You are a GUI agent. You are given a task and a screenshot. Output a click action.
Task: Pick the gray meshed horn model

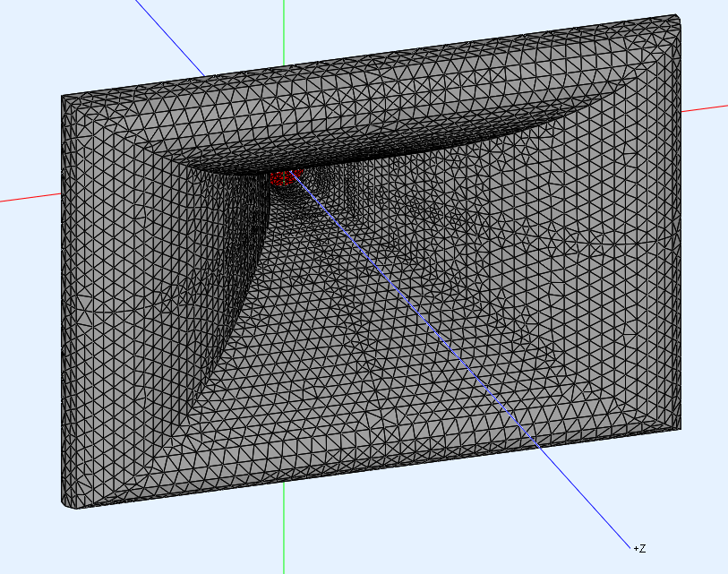click(371, 261)
